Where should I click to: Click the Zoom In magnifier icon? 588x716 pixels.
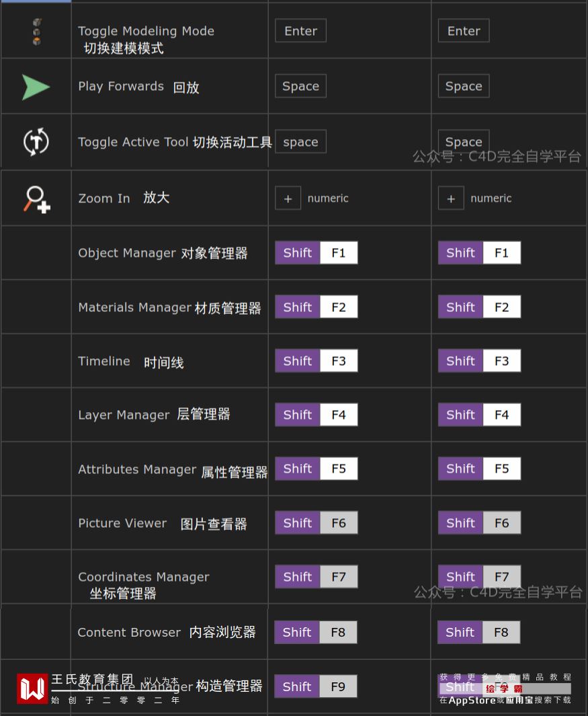pyautogui.click(x=37, y=199)
